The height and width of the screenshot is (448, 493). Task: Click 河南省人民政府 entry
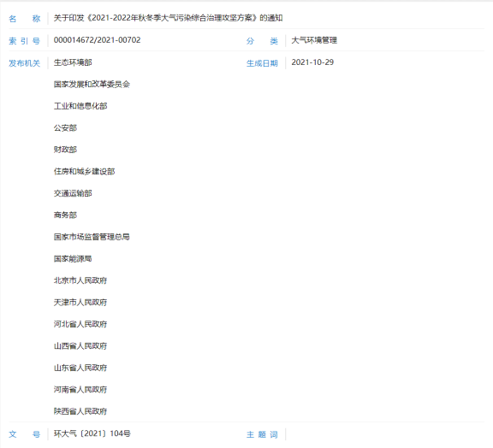[80, 390]
